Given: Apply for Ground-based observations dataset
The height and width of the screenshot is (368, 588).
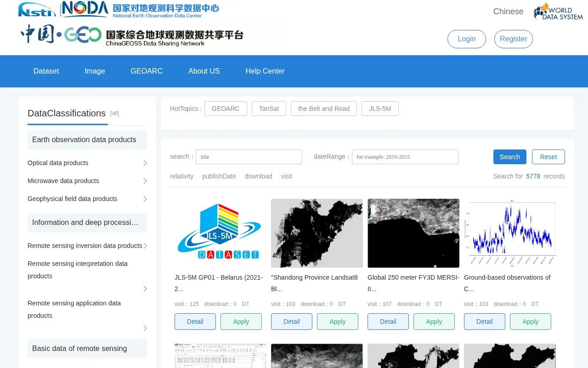Looking at the screenshot, I should pyautogui.click(x=531, y=322).
